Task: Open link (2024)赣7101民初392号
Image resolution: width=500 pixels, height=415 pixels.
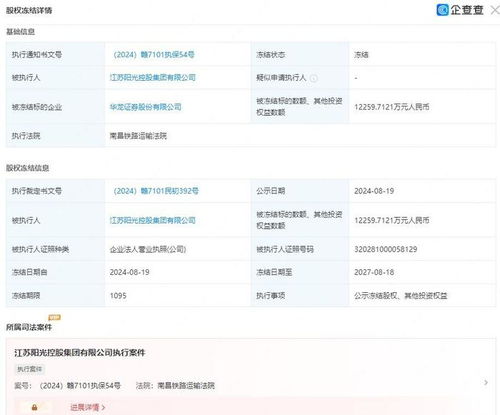Action: click(156, 191)
